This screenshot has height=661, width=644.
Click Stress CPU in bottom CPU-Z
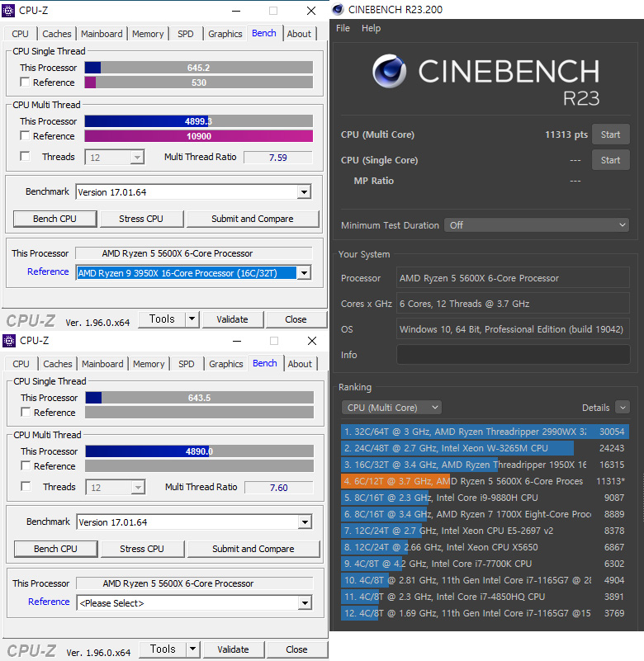(x=142, y=549)
